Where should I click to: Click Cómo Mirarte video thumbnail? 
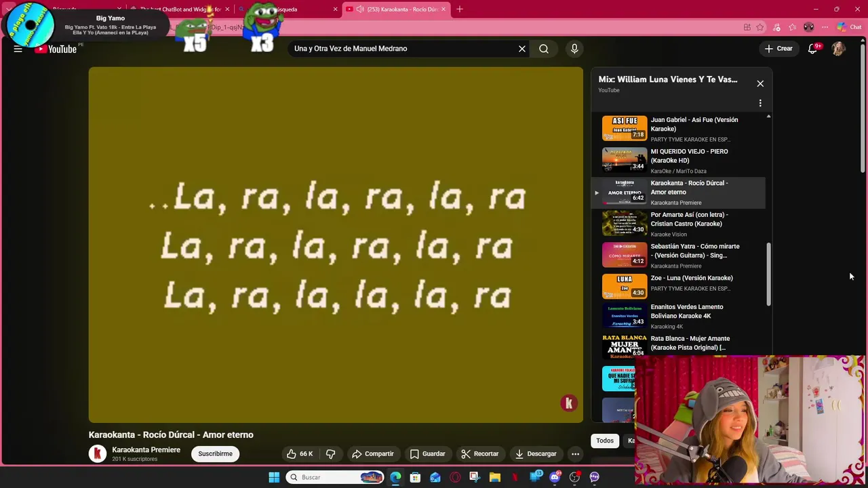(625, 255)
